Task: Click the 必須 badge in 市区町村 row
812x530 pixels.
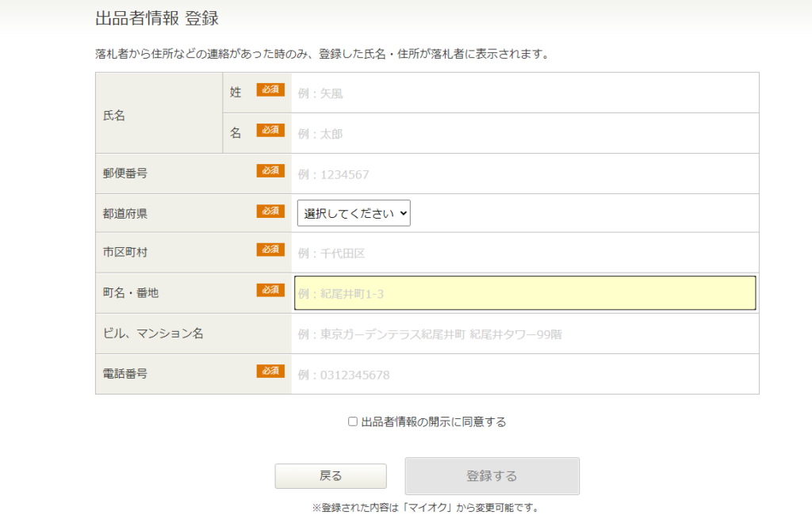Action: click(x=270, y=250)
